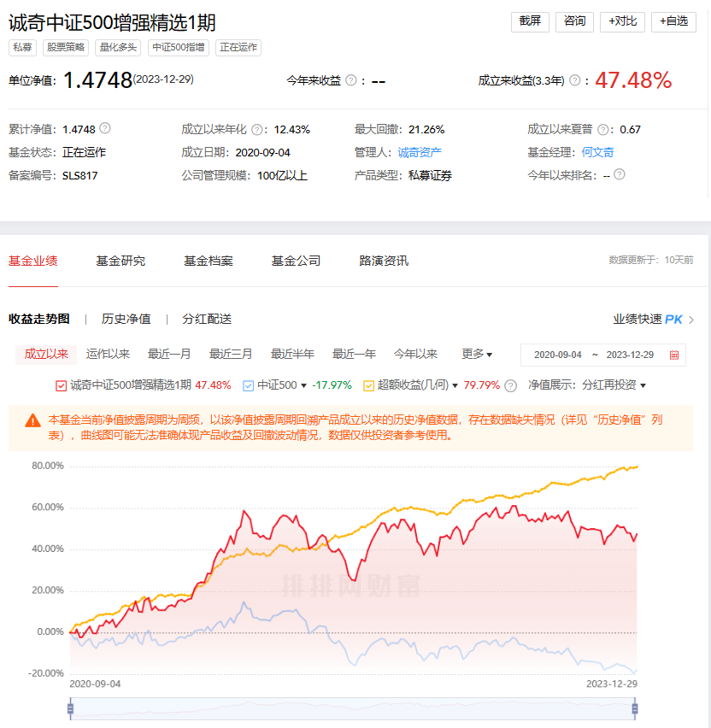711x728 pixels.
Task: Click the 中证500指增 tag
Action: click(179, 47)
